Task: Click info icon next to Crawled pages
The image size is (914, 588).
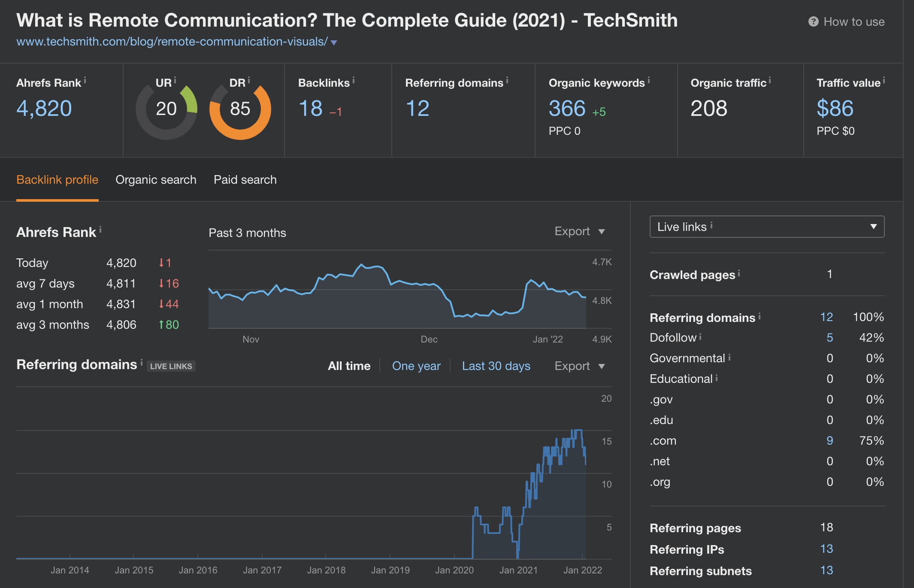Action: click(739, 273)
